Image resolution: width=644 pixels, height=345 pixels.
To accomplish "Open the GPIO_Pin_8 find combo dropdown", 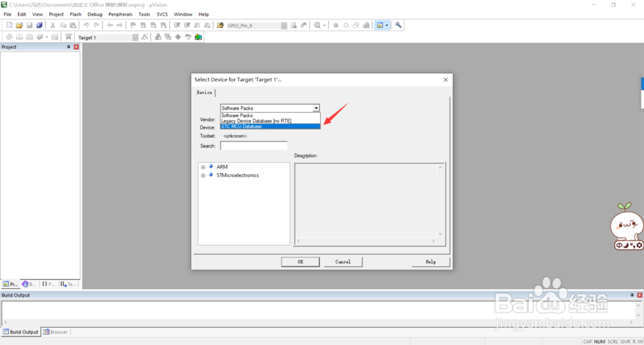I will pyautogui.click(x=284, y=26).
